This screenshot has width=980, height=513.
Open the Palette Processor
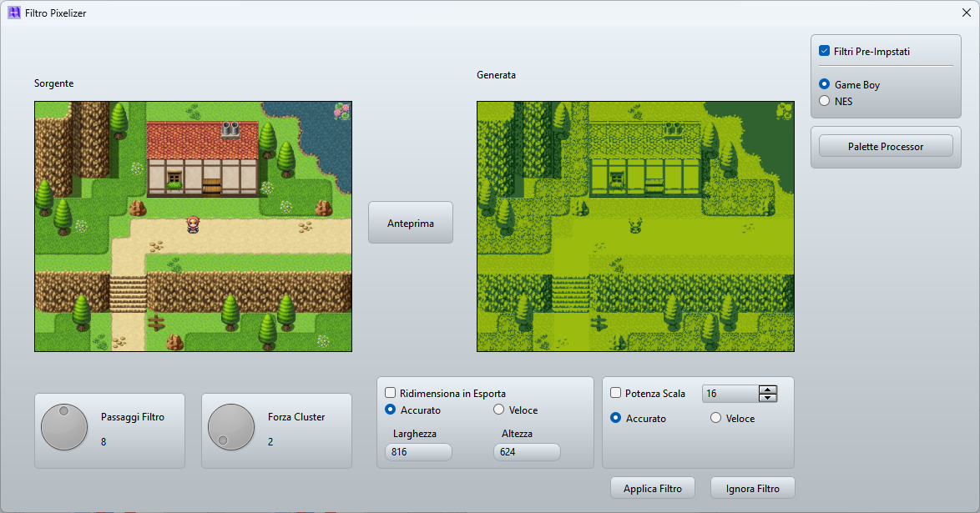pos(886,146)
